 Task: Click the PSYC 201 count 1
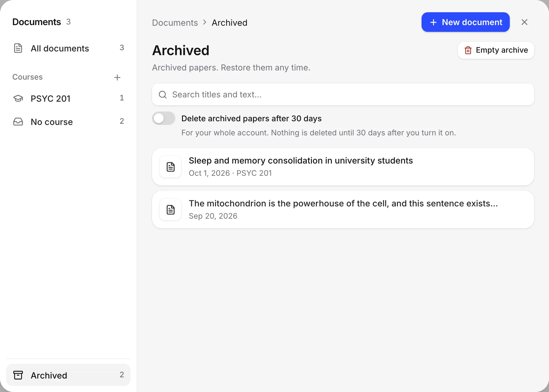[122, 98]
